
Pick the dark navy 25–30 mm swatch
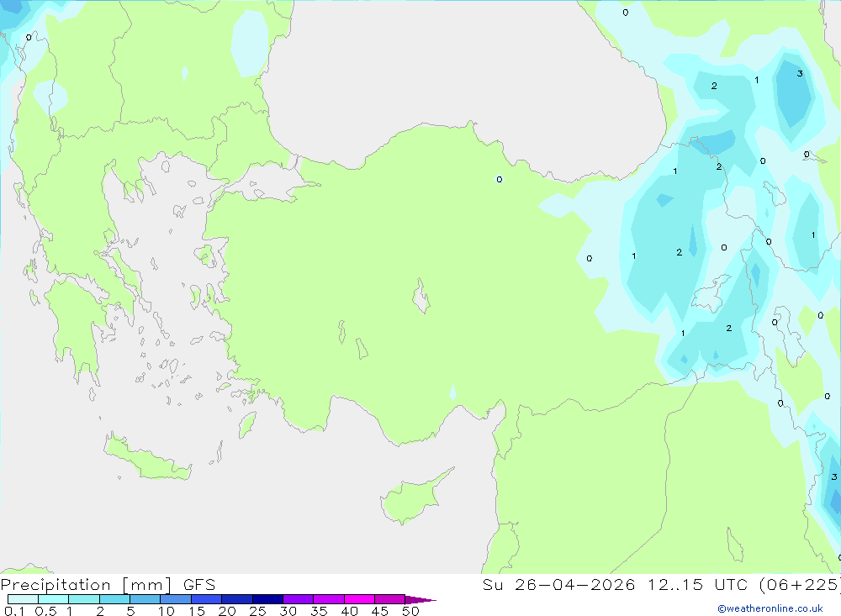[x=267, y=599]
